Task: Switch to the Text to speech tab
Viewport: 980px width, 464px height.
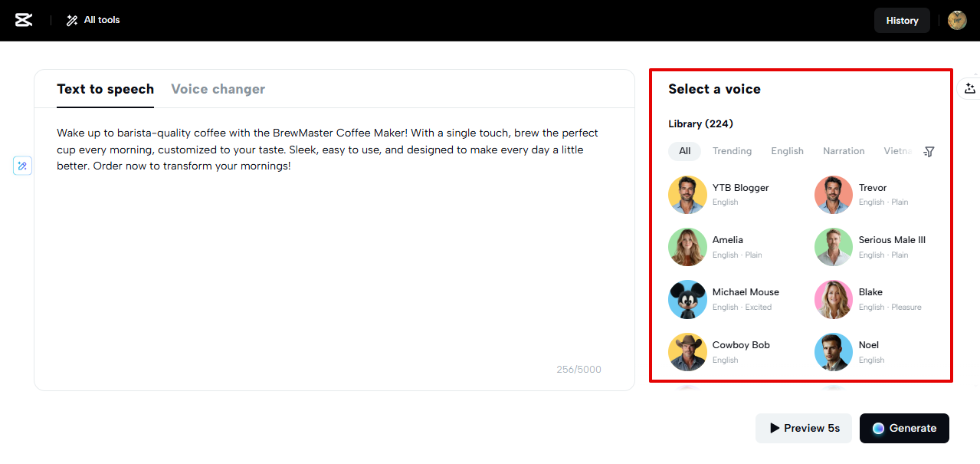Action: [x=105, y=89]
